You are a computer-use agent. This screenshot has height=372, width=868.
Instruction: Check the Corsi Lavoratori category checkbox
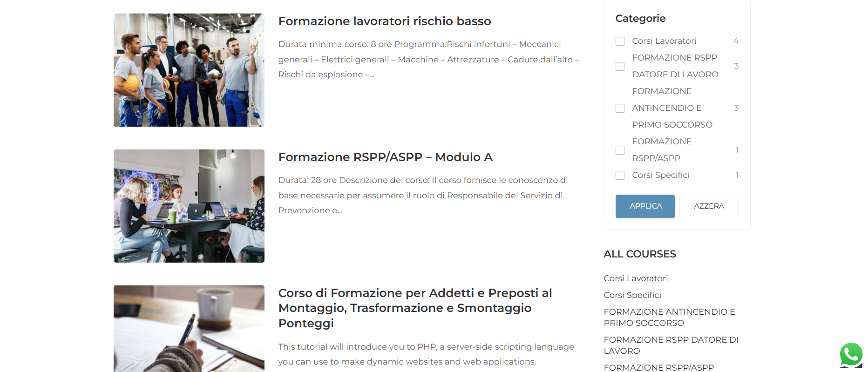pyautogui.click(x=620, y=41)
